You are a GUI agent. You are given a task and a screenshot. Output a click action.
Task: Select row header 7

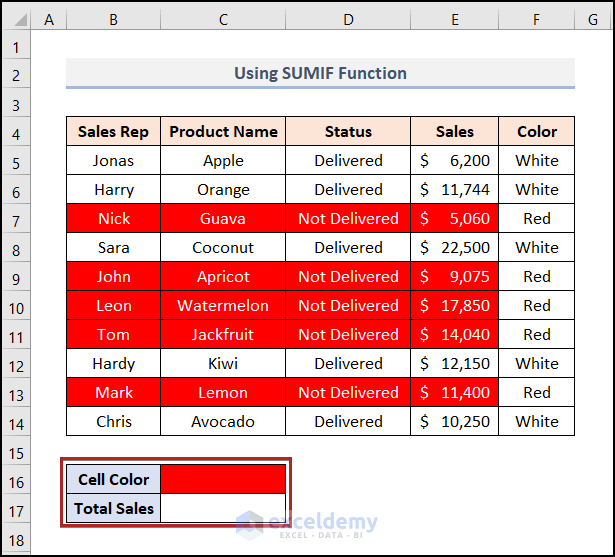[x=17, y=218]
